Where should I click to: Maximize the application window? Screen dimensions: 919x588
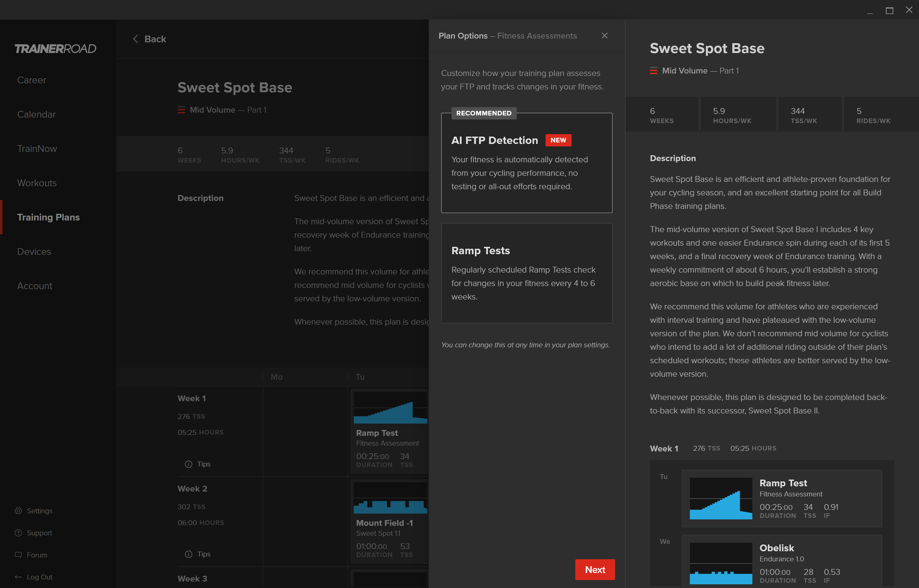(x=889, y=10)
